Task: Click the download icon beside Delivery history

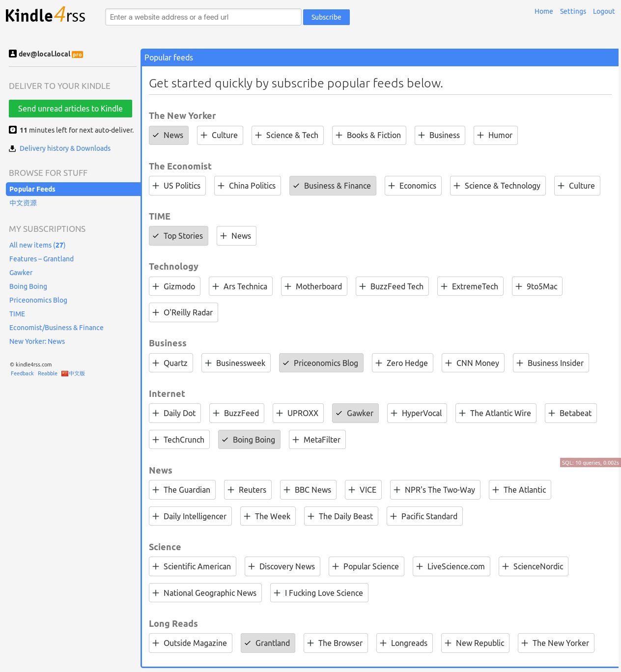Action: [x=12, y=148]
